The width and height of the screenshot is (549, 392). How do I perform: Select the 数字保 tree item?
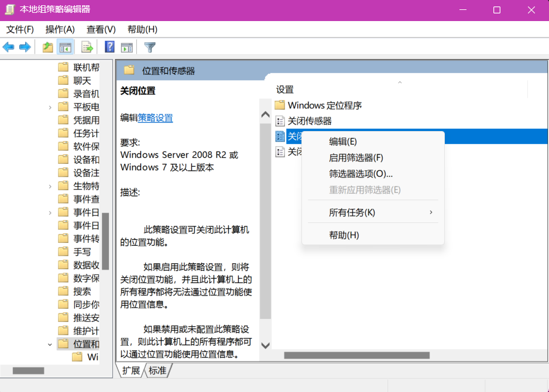pos(86,278)
